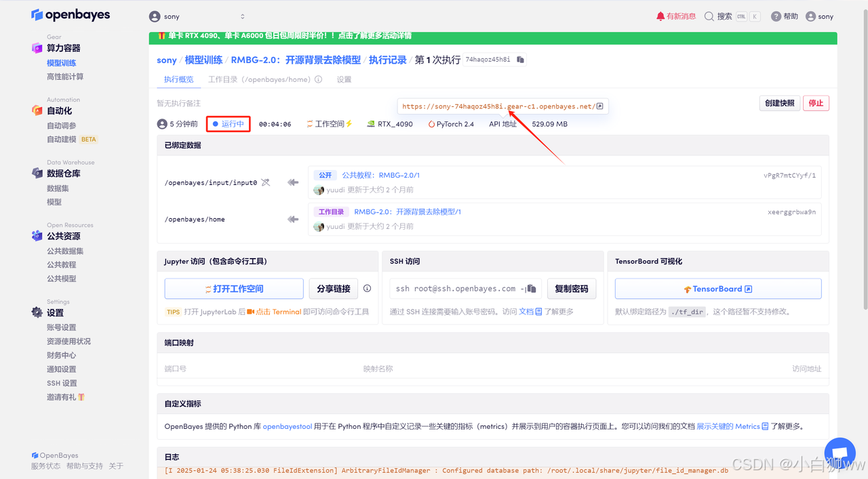Switch to the 设置 tab
Image resolution: width=868 pixels, height=479 pixels.
[344, 79]
